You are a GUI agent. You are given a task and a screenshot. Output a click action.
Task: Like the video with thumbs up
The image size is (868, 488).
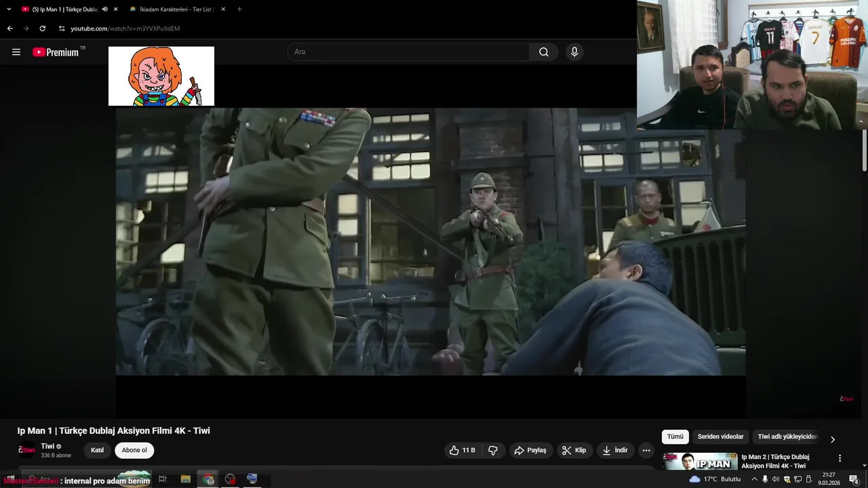point(462,450)
